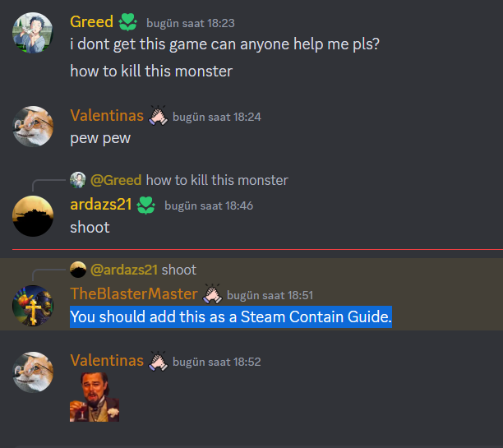Click the clapping hands badge next to Valentinas at 18:52
The image size is (503, 448).
[158, 361]
